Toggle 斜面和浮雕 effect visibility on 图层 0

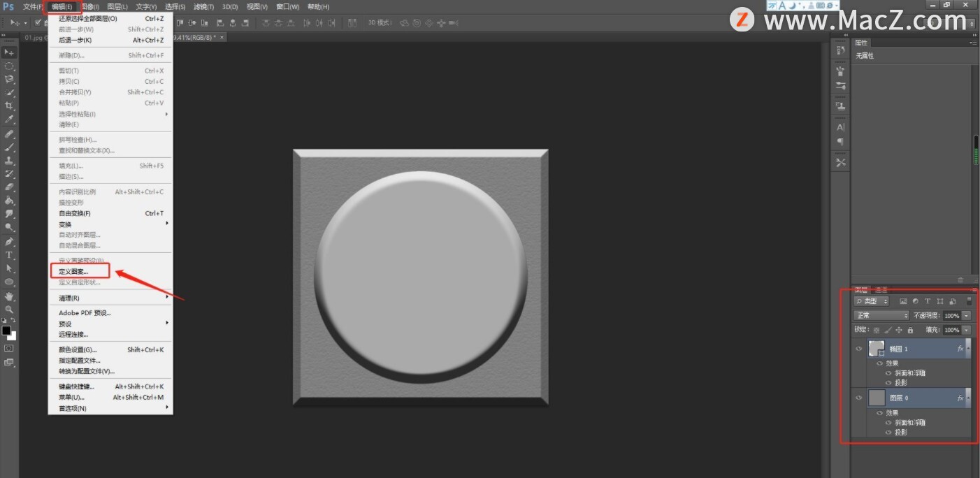click(889, 423)
